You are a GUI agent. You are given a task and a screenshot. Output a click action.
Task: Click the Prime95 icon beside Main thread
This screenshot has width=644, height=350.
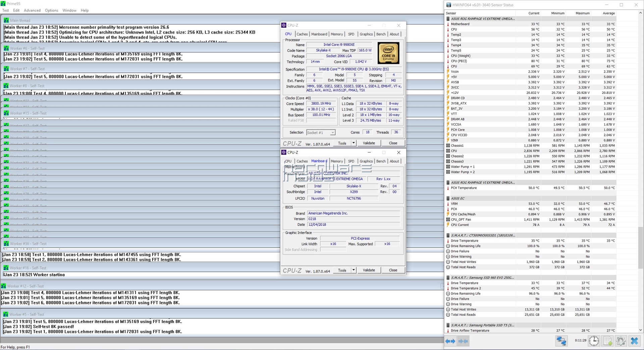[x=6, y=20]
